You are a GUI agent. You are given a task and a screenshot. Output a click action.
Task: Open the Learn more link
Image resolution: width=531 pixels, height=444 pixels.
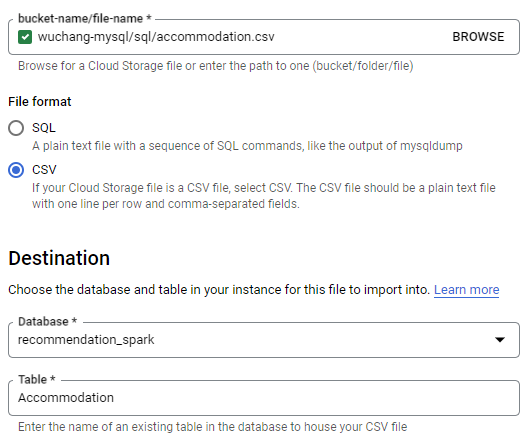(x=466, y=290)
